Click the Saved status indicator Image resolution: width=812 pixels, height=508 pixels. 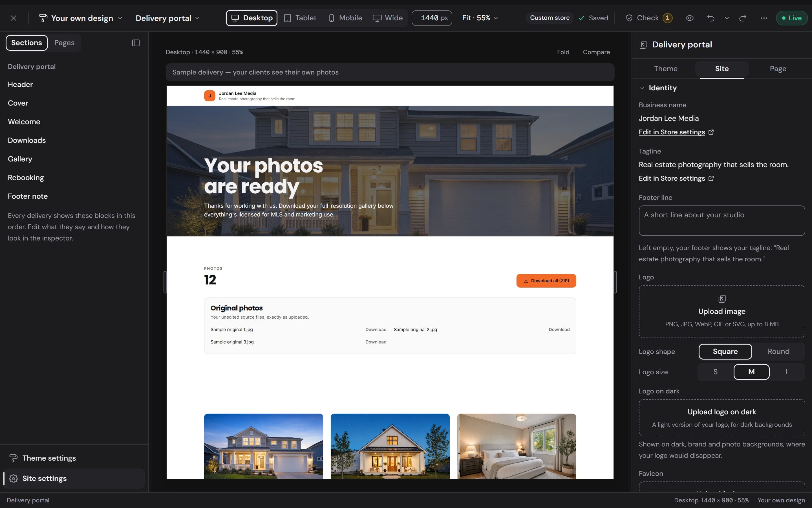click(593, 18)
